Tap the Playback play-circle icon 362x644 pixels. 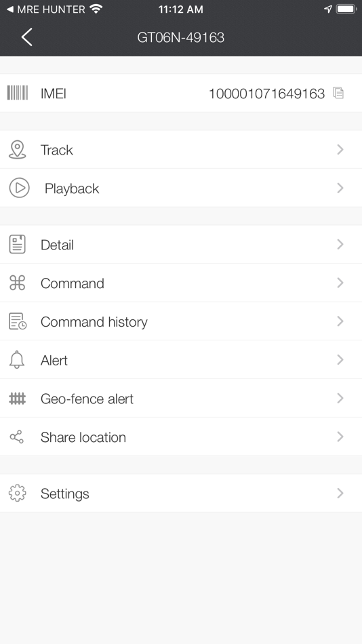coord(19,188)
